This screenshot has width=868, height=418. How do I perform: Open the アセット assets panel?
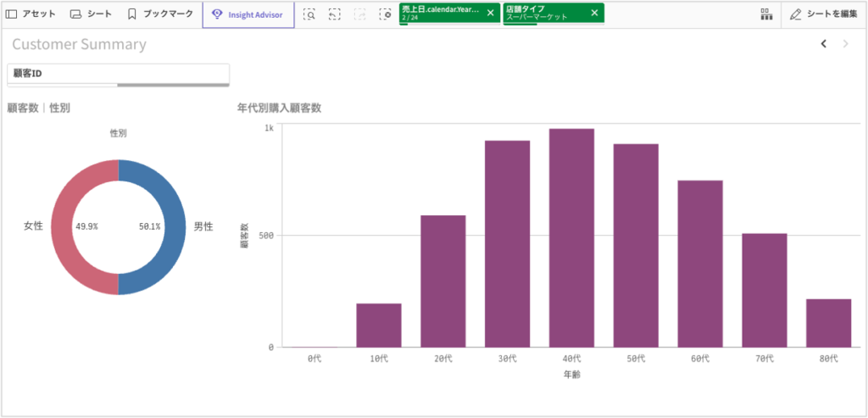click(x=31, y=14)
